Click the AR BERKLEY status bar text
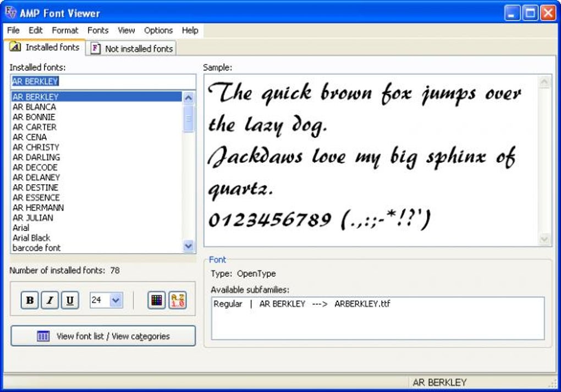561x392 pixels. pyautogui.click(x=439, y=382)
